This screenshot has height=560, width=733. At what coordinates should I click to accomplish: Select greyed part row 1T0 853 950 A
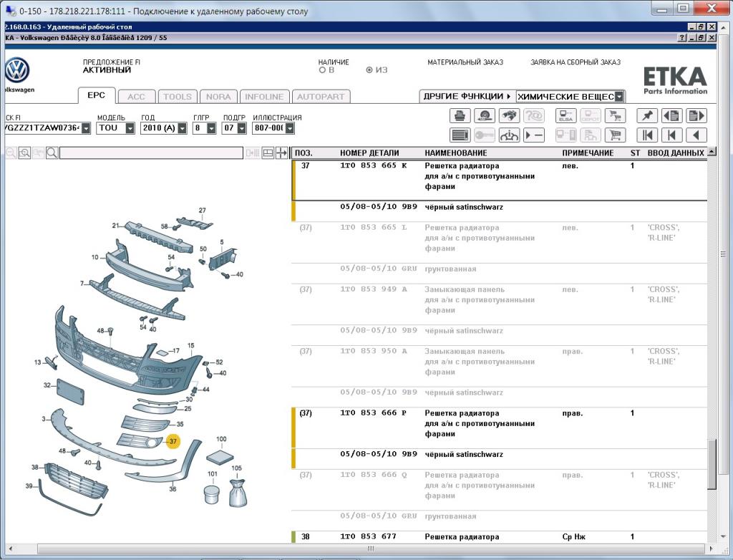tap(499, 366)
